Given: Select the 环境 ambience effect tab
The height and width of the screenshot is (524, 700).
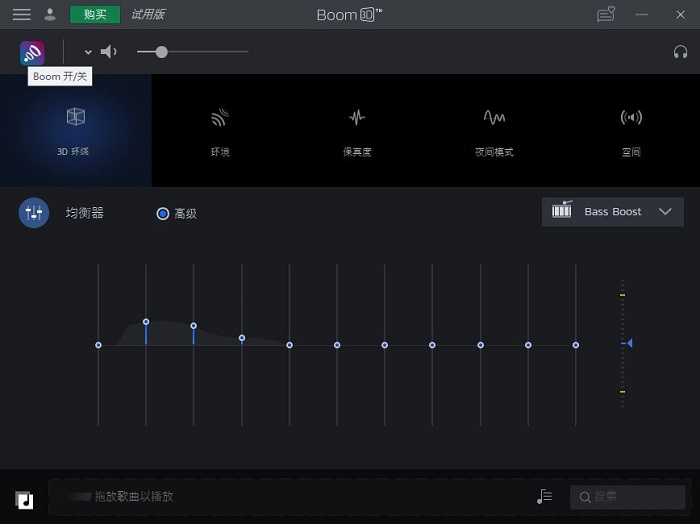Looking at the screenshot, I should tap(220, 130).
